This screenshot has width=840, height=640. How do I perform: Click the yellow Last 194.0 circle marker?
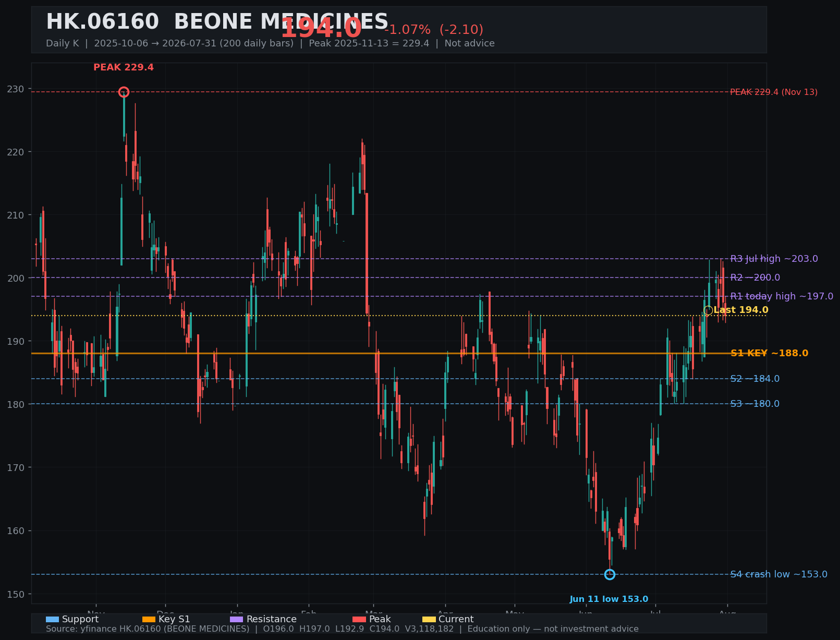click(708, 310)
